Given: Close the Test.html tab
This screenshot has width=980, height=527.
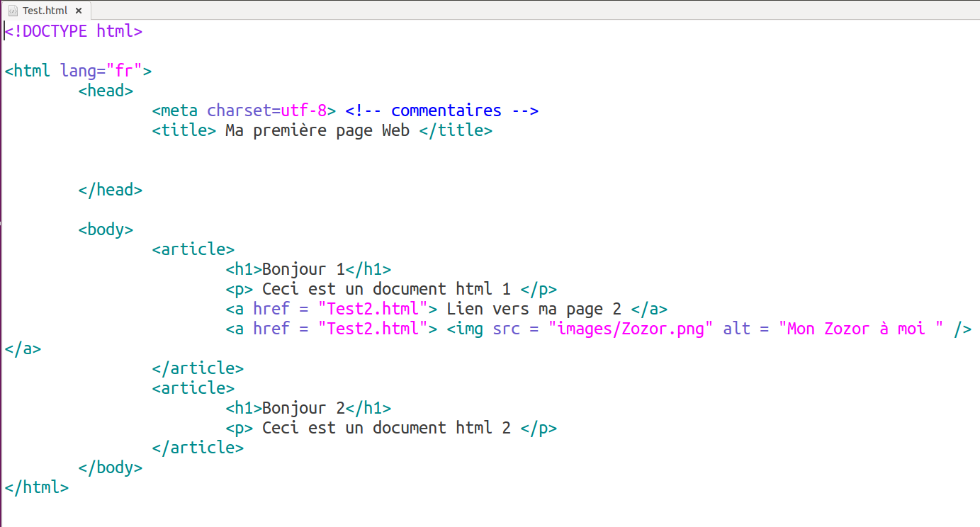Looking at the screenshot, I should tap(79, 11).
